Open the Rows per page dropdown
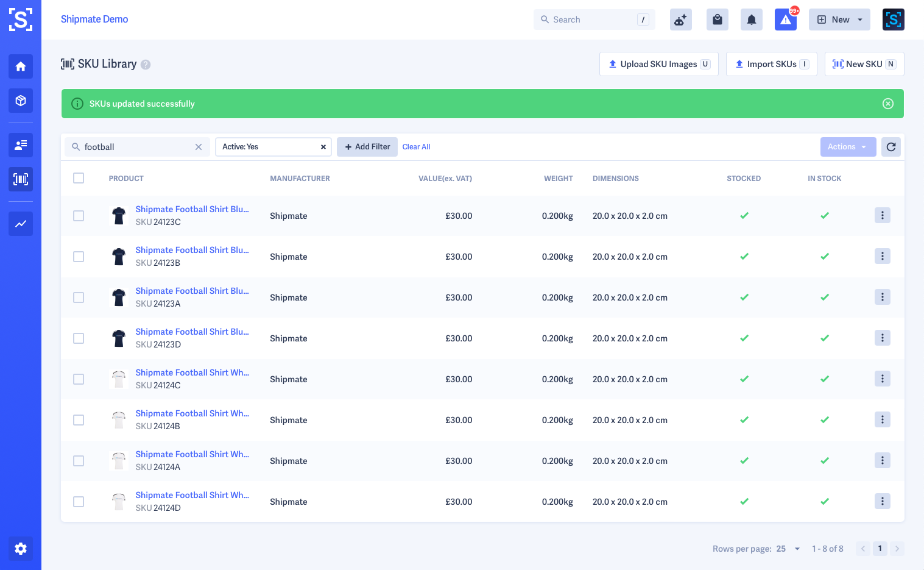Screen dimensions: 924x570 [788, 549]
